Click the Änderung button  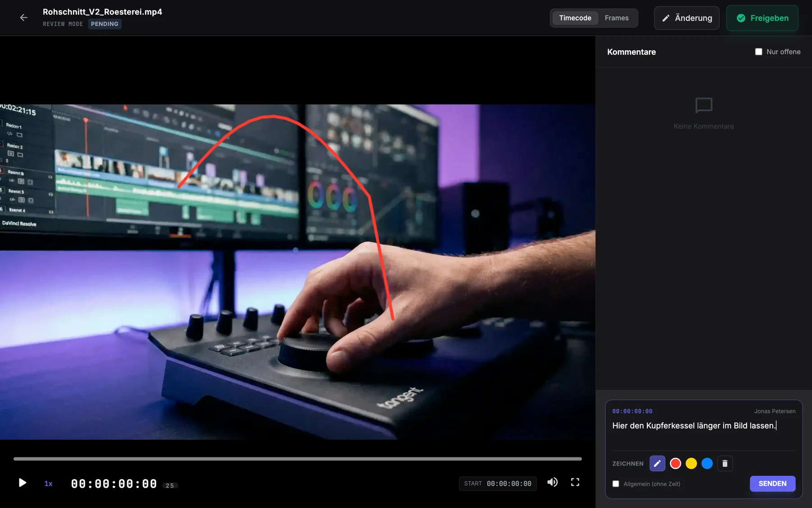coord(687,18)
